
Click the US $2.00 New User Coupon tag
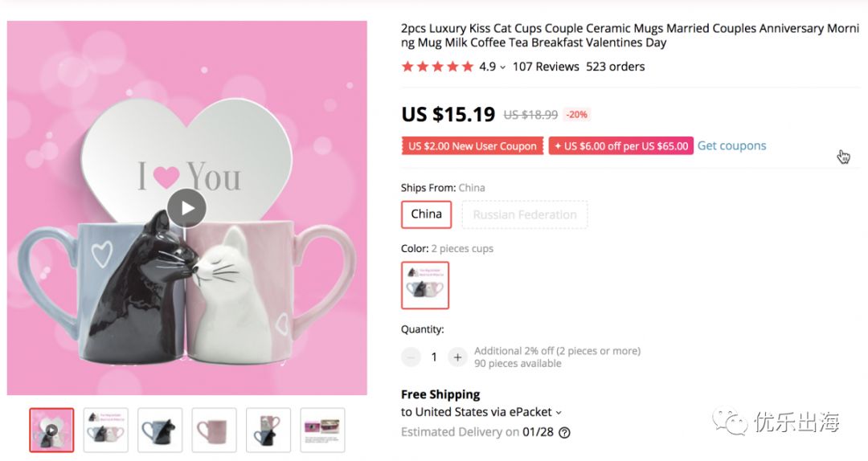(x=472, y=146)
